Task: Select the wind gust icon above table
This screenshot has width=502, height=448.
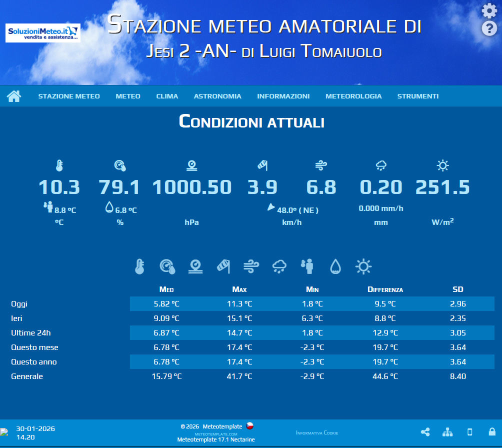Action: [x=251, y=266]
